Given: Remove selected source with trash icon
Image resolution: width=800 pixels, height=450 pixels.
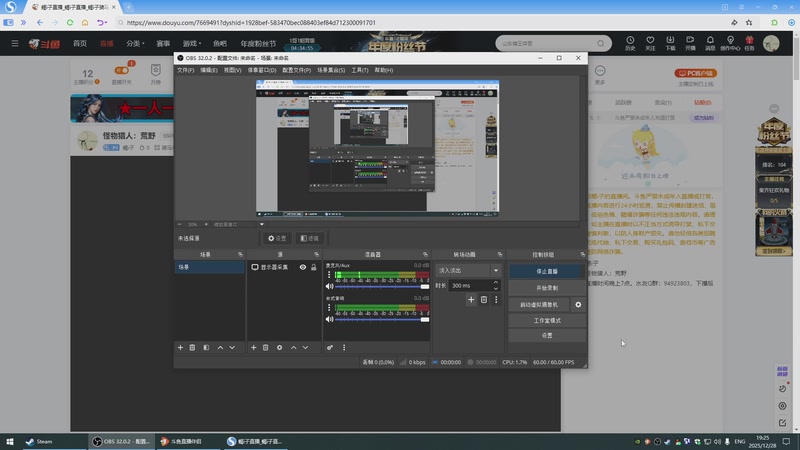Looking at the screenshot, I should [x=265, y=347].
